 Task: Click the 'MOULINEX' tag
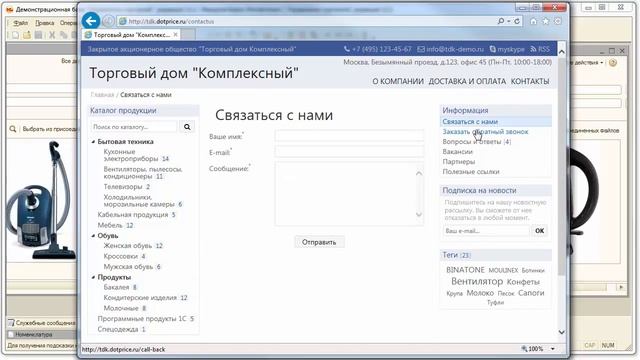[503, 270]
